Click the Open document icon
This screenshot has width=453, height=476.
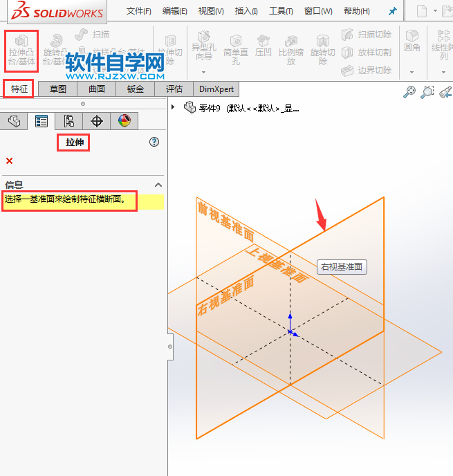pos(447,11)
